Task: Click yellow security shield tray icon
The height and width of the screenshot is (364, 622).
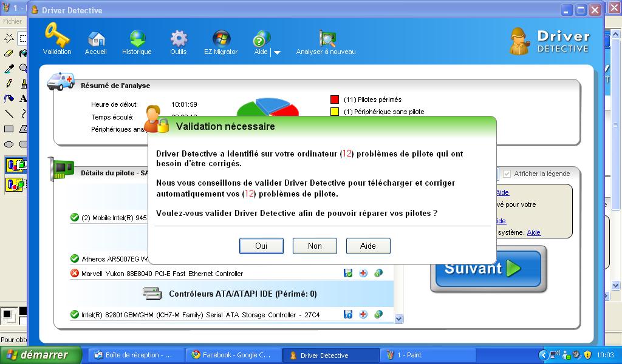Action: [588, 356]
